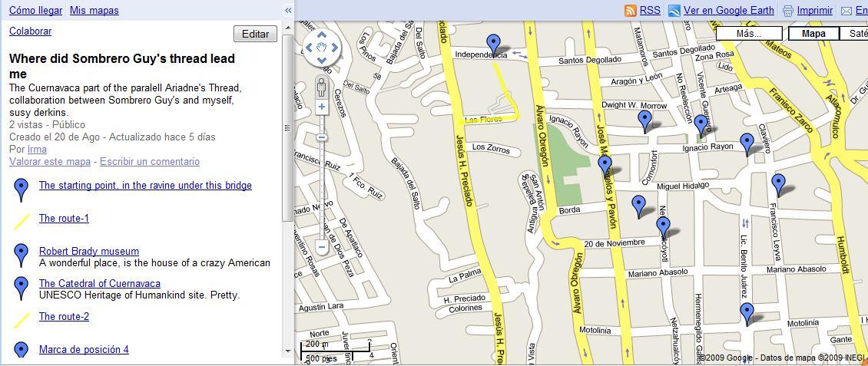The height and width of the screenshot is (366, 868).
Task: Pan map right with arrow control
Action: [x=335, y=48]
